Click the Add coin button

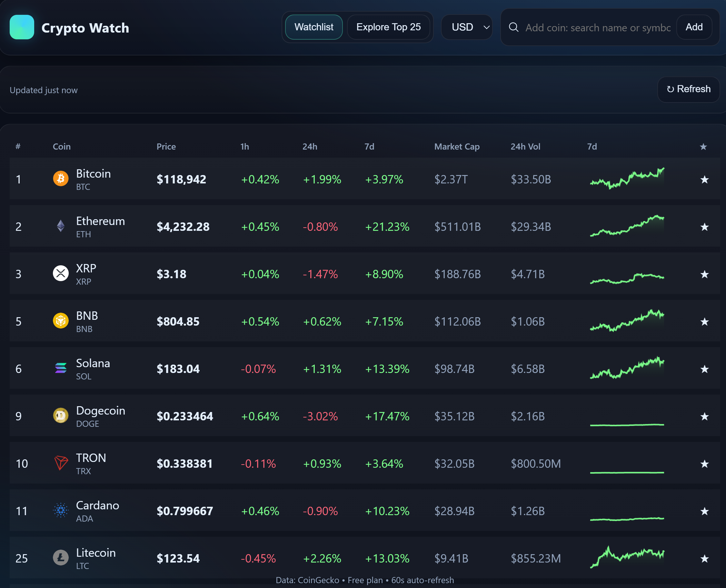694,27
